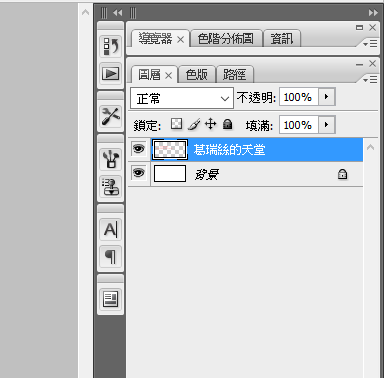Switch to the 路徑 tab
This screenshot has height=378, width=384.
click(x=234, y=75)
